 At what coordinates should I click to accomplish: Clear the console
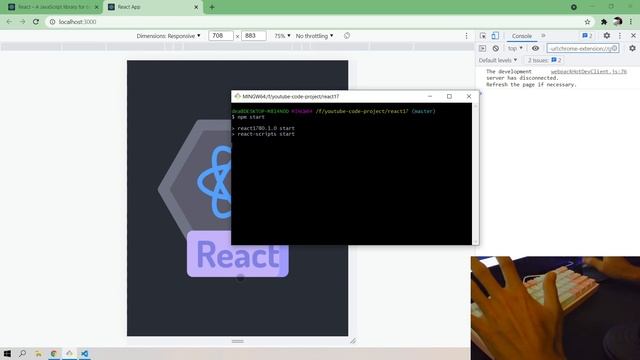point(496,48)
